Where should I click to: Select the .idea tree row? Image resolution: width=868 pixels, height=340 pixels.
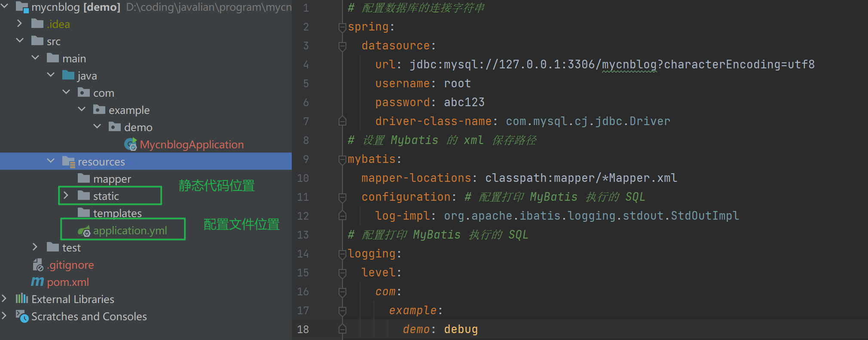point(146,24)
